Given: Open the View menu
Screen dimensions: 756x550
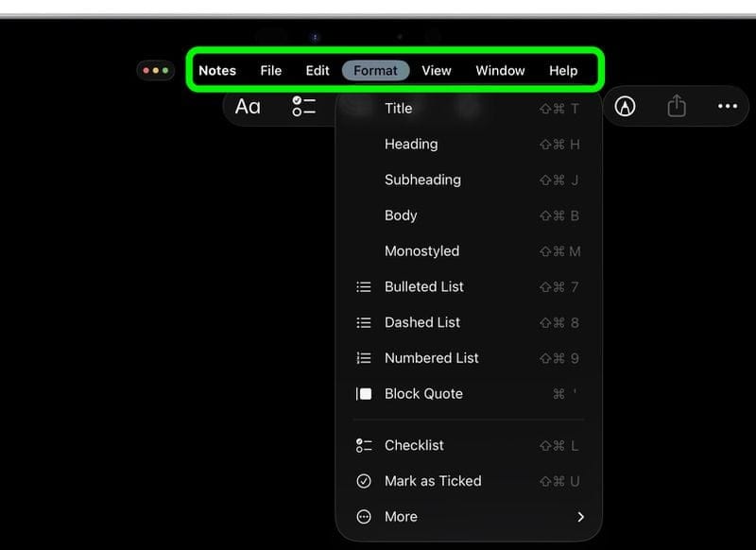Looking at the screenshot, I should pos(437,71).
